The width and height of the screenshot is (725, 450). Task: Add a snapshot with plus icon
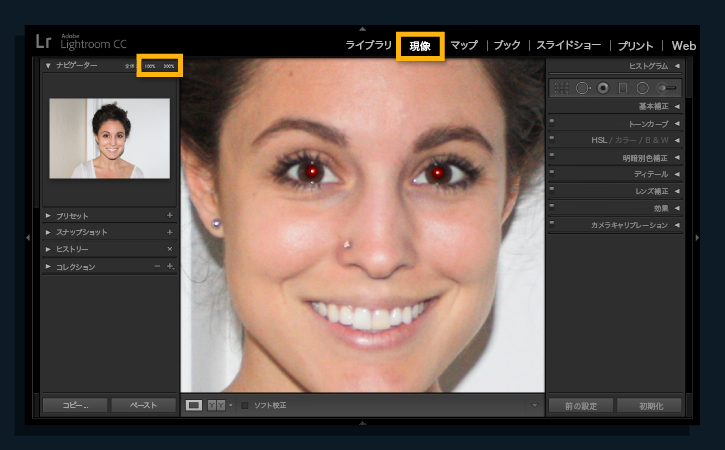click(x=170, y=232)
